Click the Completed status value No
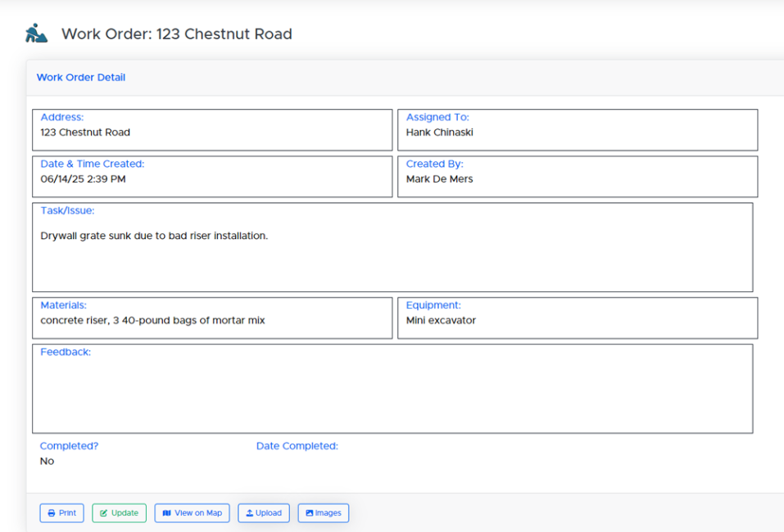Screen dimensions: 784x532 click(47, 461)
